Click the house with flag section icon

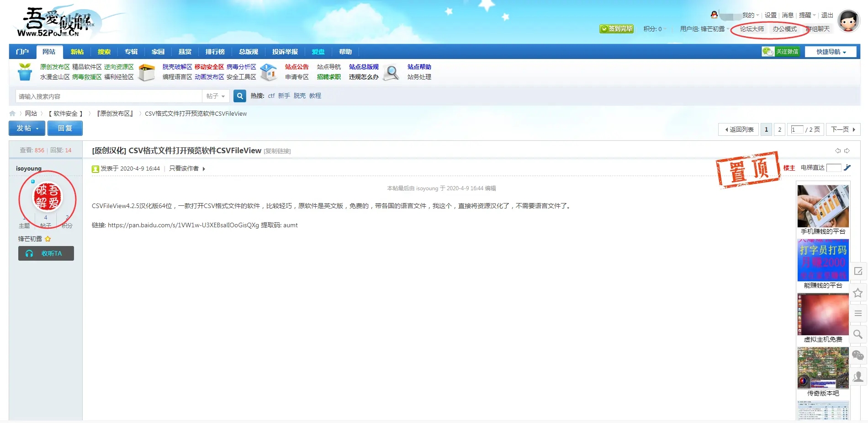pos(269,72)
